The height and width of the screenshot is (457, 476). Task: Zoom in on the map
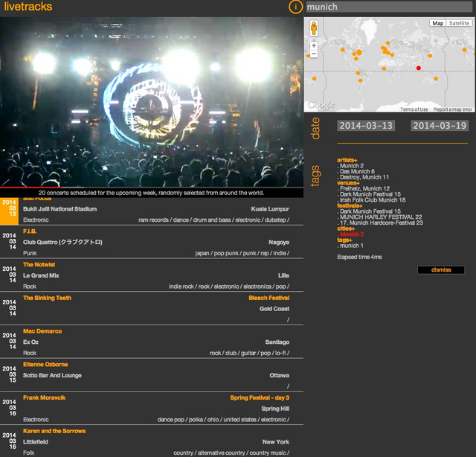pyautogui.click(x=314, y=45)
